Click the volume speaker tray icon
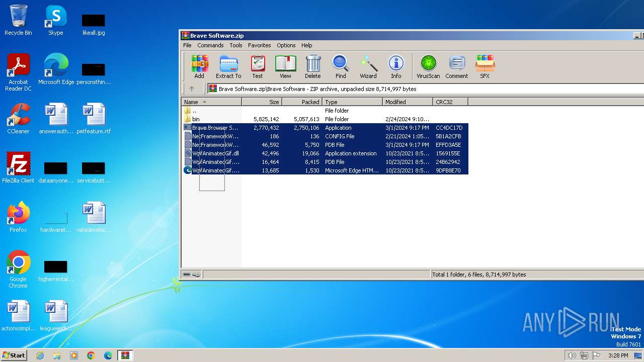The width and height of the screenshot is (644, 362). coord(572,355)
